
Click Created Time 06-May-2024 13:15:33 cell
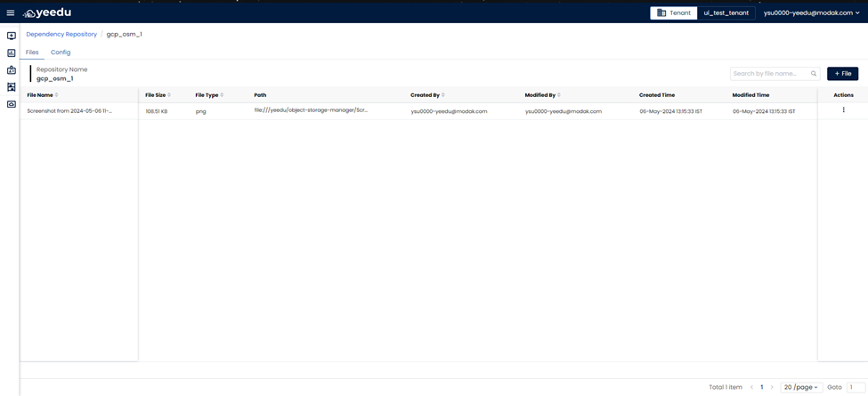coord(671,111)
